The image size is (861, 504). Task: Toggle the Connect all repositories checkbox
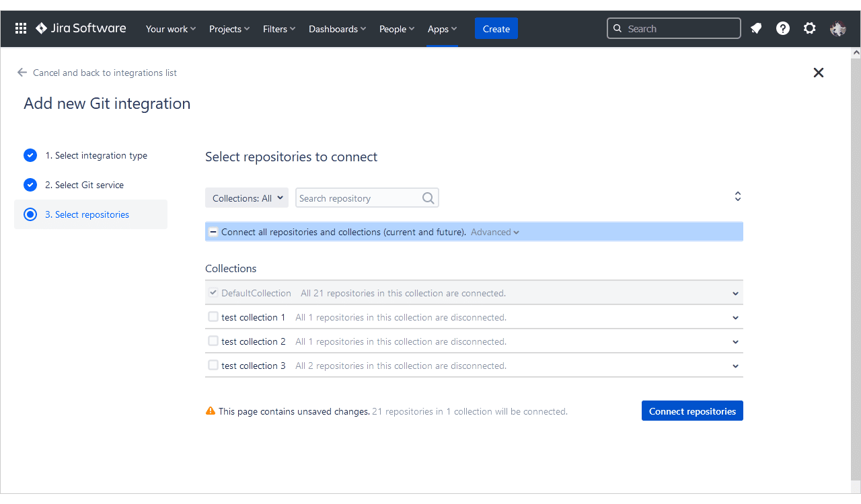coord(213,232)
